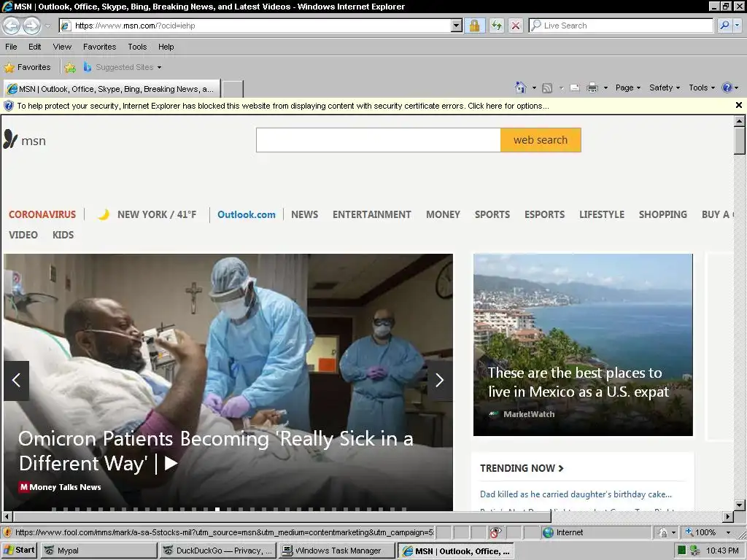
Task: Open the Help menu
Action: coord(166,47)
